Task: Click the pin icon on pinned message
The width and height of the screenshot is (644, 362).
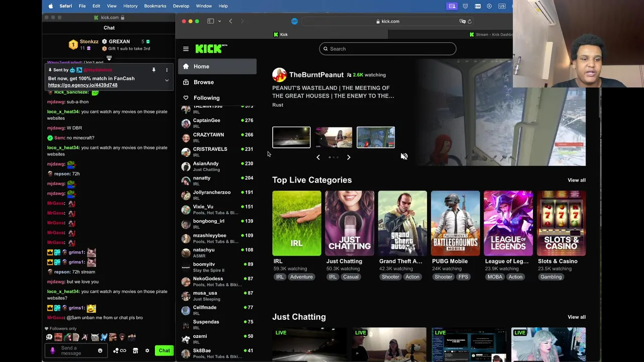Action: pyautogui.click(x=154, y=70)
